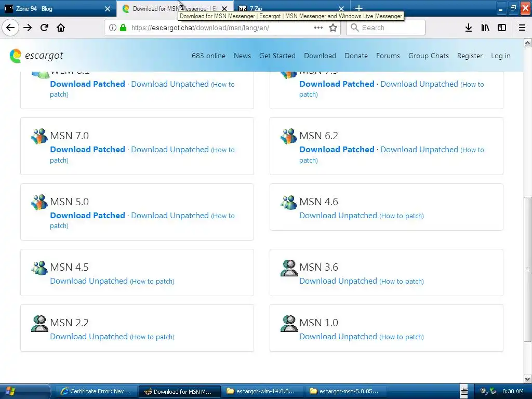
Task: Download Patched MSN 5.0
Action: (87, 215)
